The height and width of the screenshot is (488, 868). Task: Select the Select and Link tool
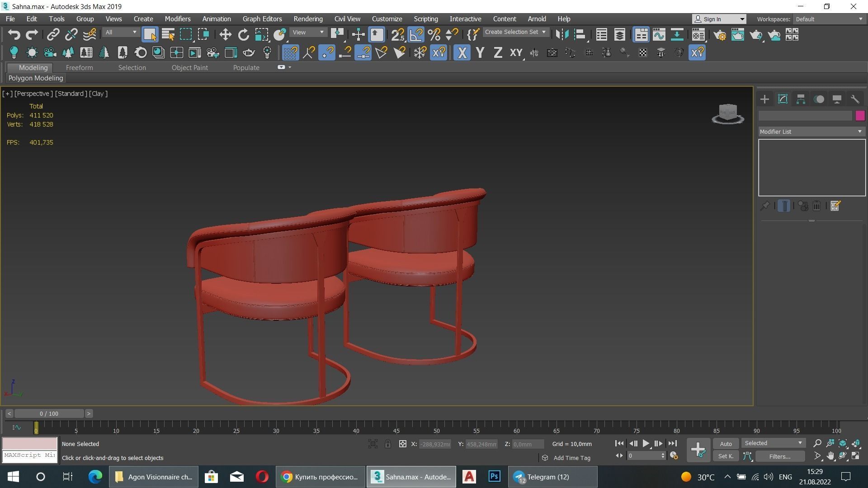(53, 35)
